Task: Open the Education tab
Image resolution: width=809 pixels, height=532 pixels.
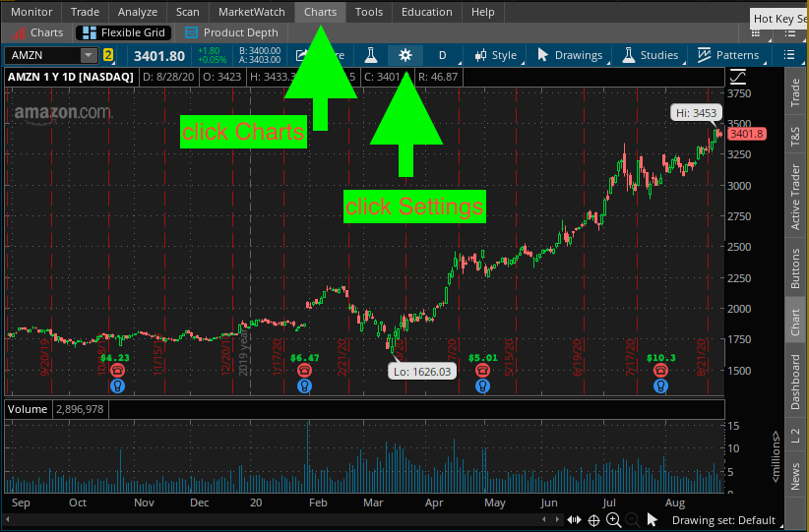Action: [x=427, y=12]
